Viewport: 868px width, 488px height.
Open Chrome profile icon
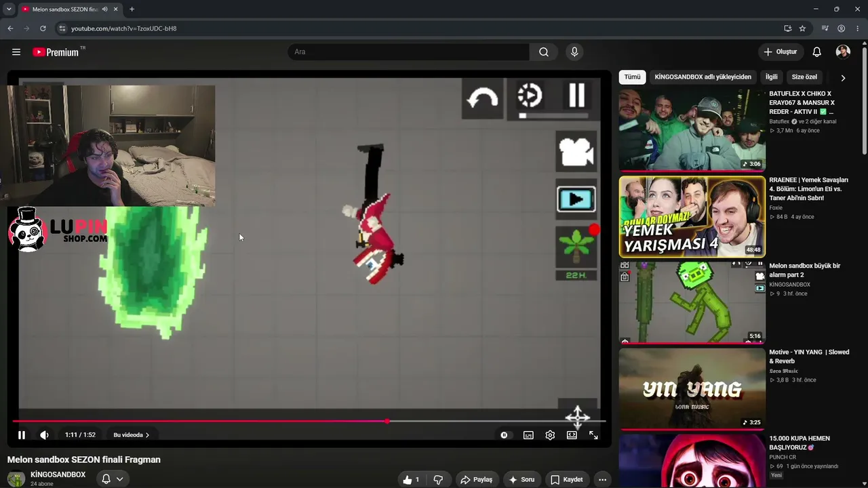pyautogui.click(x=842, y=28)
